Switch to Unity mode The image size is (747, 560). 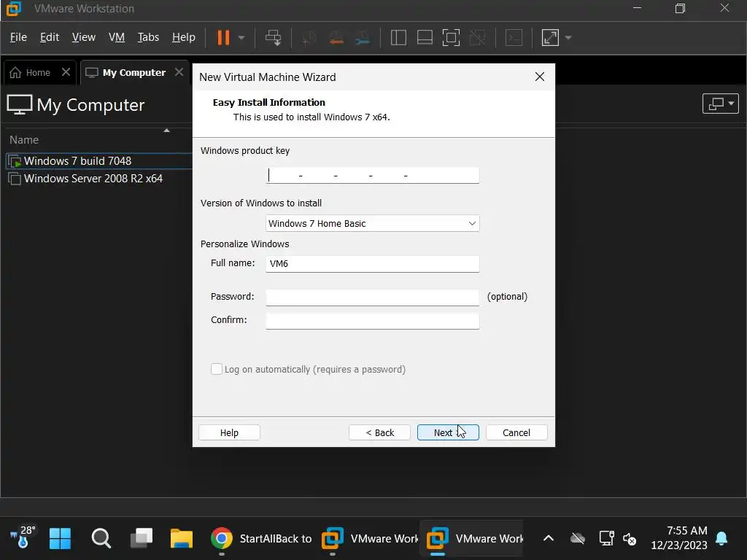[x=477, y=38]
